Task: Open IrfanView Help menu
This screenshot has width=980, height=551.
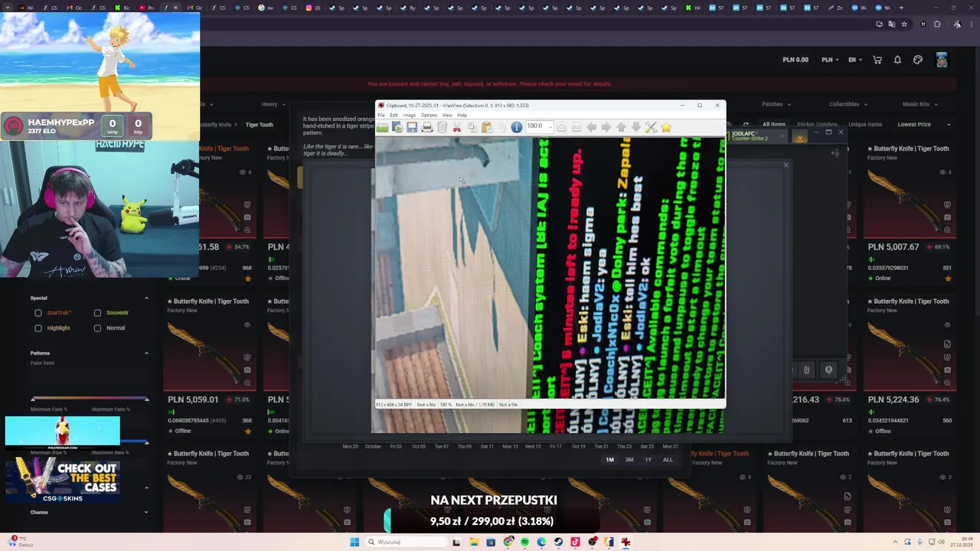Action: [x=462, y=115]
